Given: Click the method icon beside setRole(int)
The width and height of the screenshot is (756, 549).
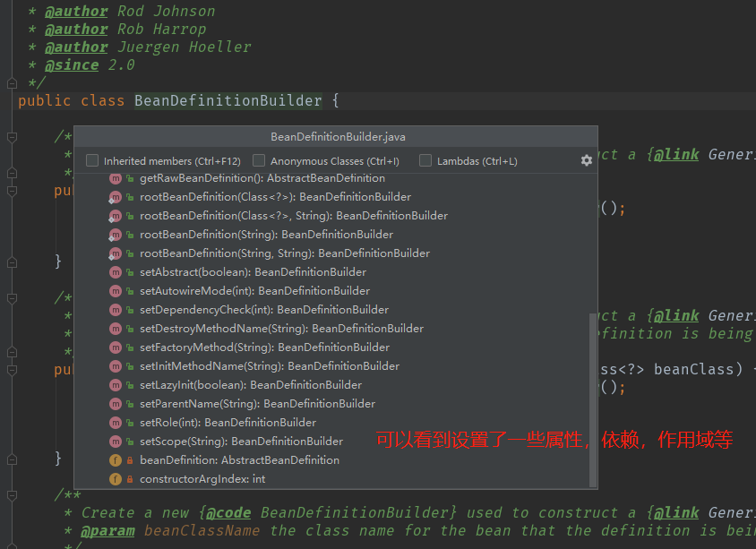Looking at the screenshot, I should point(116,423).
